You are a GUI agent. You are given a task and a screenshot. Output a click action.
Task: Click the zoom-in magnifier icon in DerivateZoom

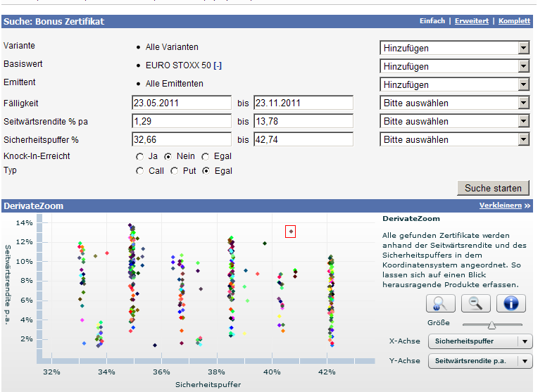click(440, 303)
